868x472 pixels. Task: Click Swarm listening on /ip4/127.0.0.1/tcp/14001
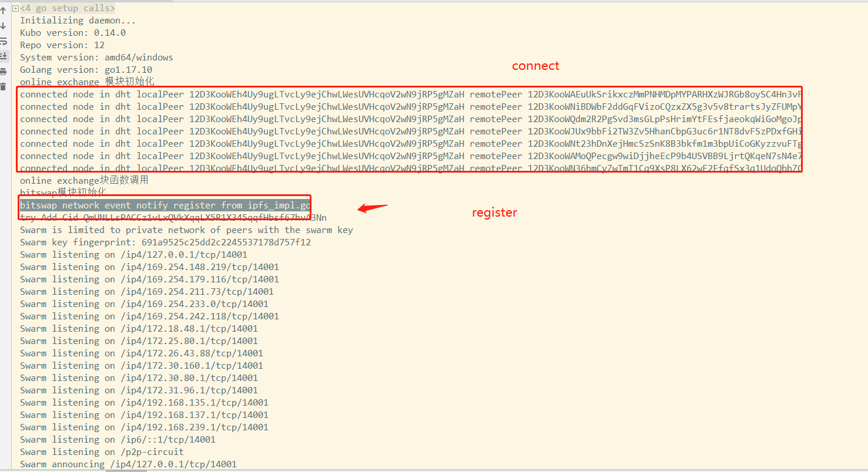[133, 254]
